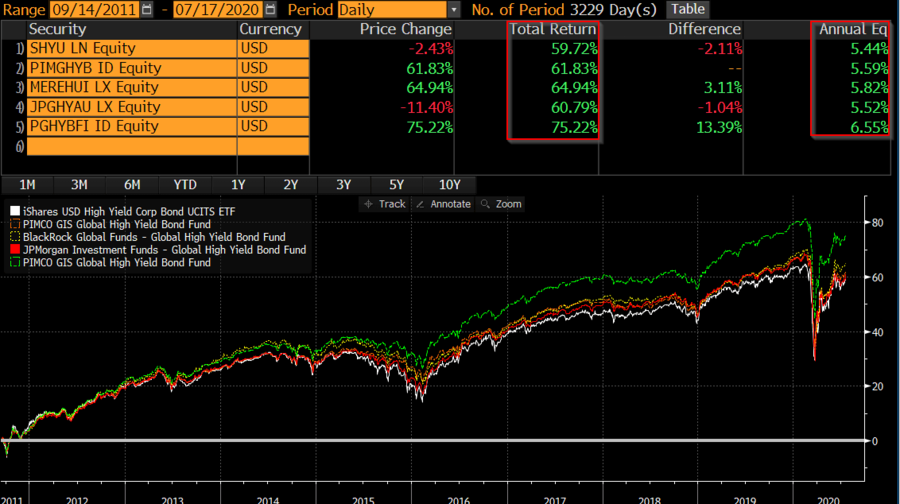The image size is (900, 504).
Task: Select the 1Y time range tab
Action: coord(238,185)
